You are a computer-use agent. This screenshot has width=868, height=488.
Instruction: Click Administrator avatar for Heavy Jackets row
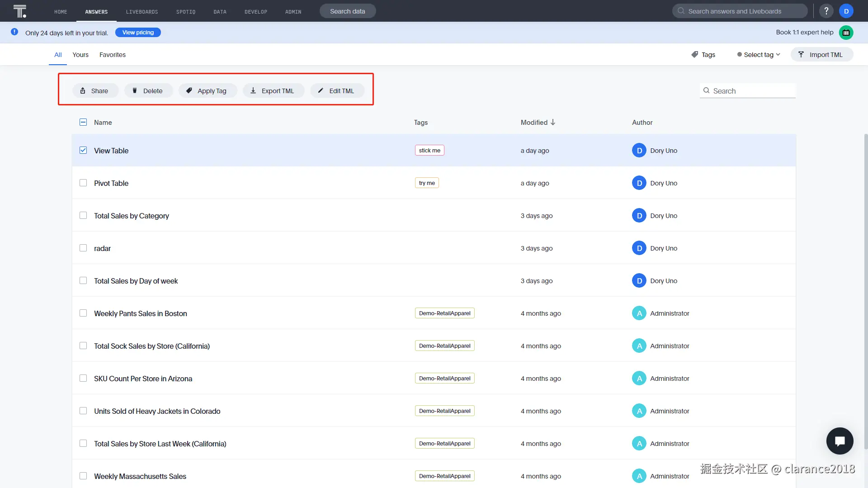639,411
